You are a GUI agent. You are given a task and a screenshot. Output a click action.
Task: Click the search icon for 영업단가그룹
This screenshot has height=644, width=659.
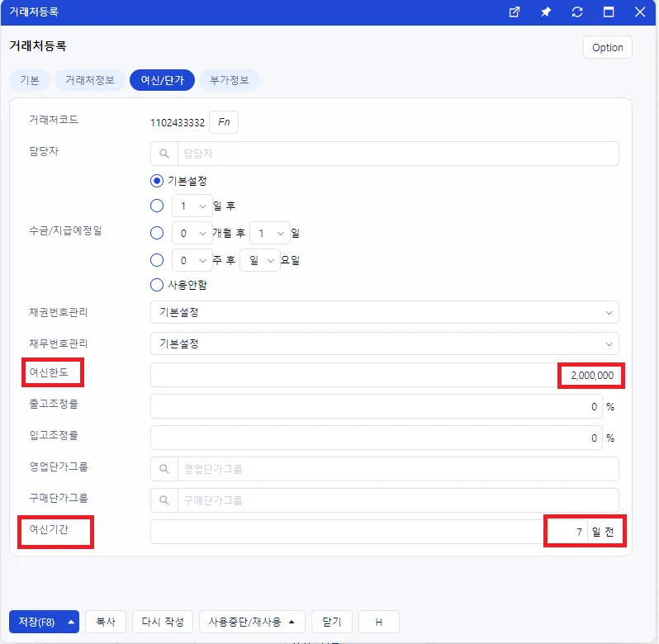(x=164, y=469)
